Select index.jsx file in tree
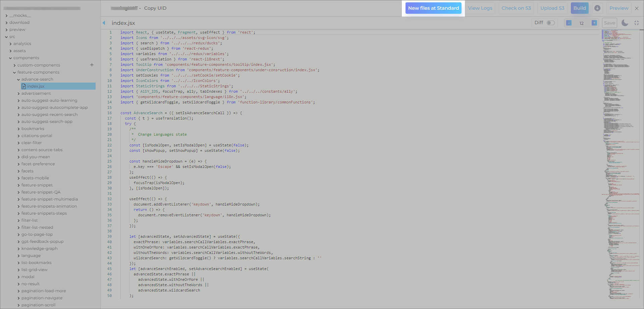This screenshot has width=644, height=309. [36, 86]
